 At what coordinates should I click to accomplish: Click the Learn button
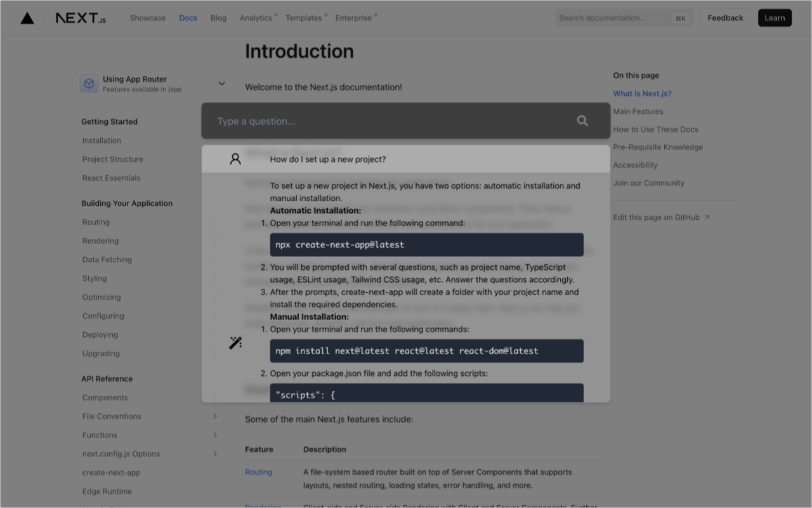click(x=775, y=18)
